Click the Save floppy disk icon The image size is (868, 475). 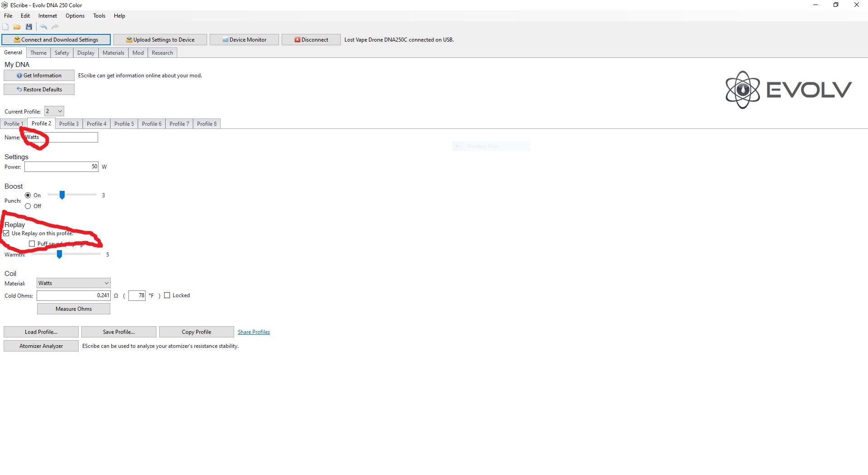point(29,27)
